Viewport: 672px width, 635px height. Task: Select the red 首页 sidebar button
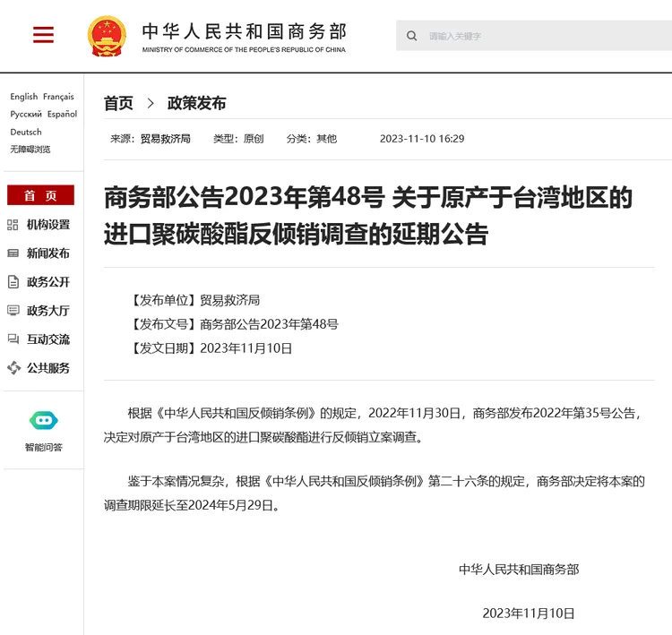click(40, 195)
